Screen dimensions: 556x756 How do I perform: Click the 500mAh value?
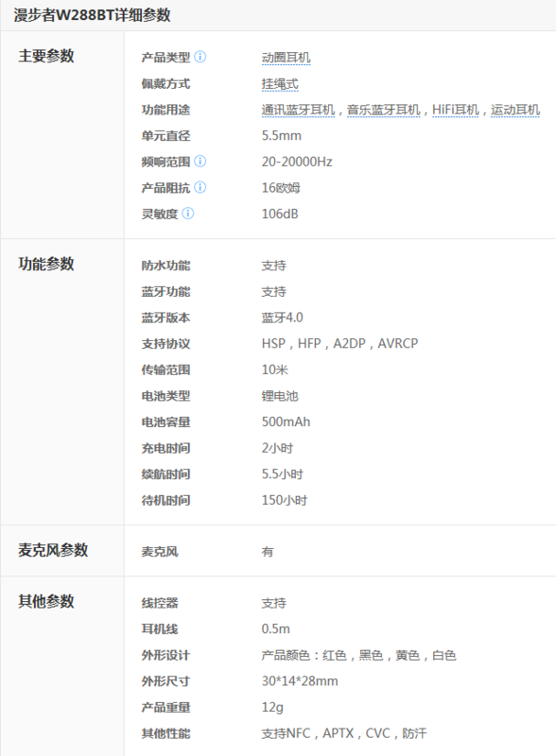coord(286,421)
